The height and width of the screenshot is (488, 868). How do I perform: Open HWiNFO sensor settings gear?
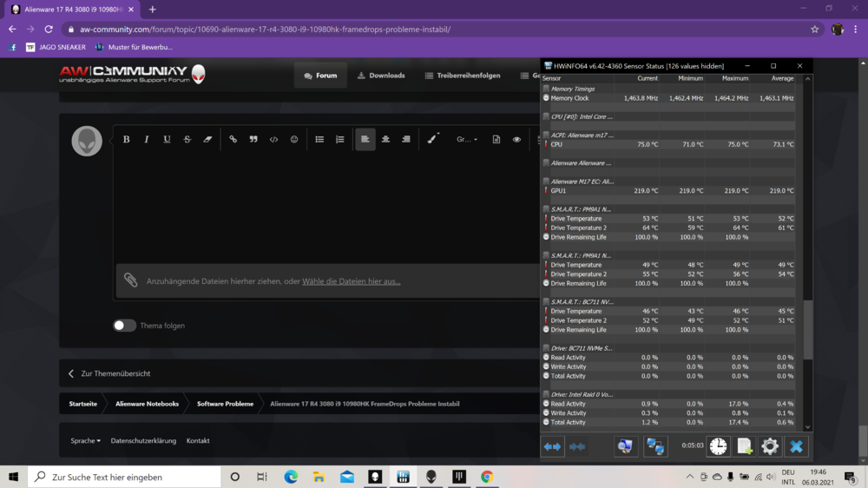pyautogui.click(x=769, y=446)
